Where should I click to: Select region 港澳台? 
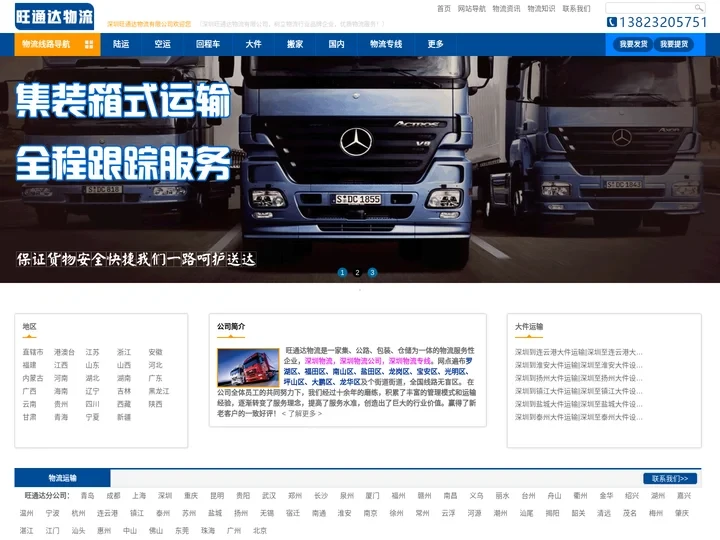[64, 352]
